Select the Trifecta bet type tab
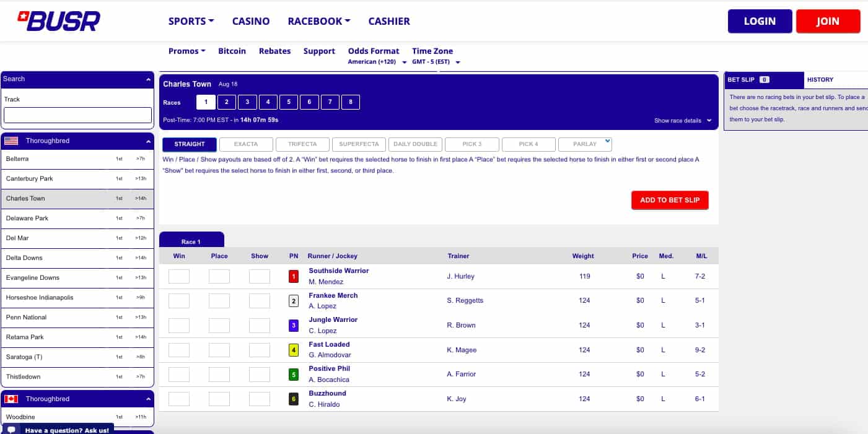The image size is (868, 434). [302, 144]
